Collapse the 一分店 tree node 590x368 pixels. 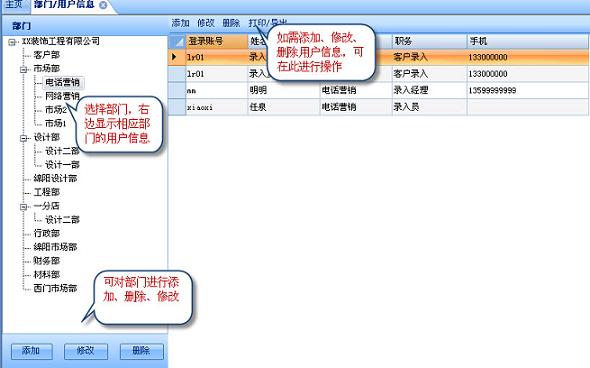[23, 207]
